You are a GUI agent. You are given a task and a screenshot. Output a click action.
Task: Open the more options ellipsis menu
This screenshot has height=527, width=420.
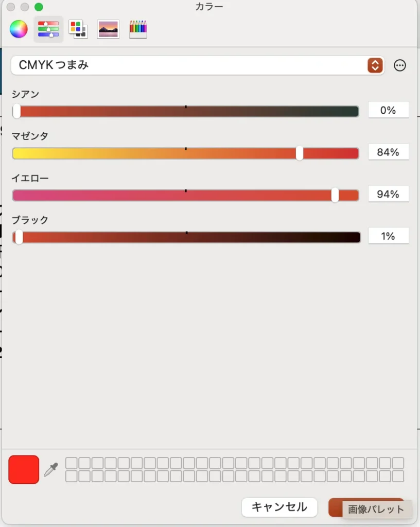400,65
